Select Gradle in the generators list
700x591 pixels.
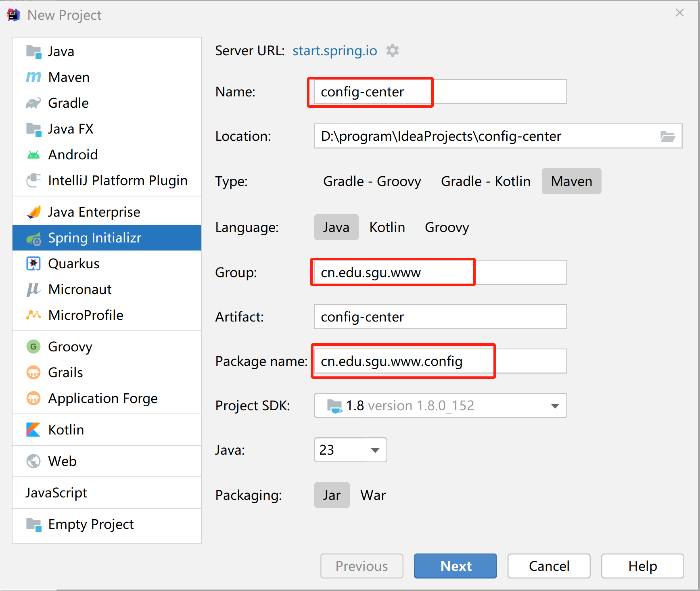pos(107,103)
